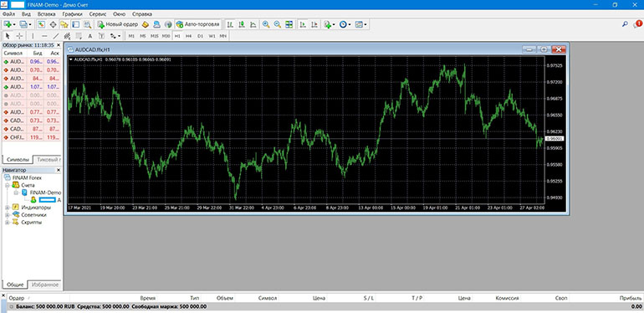Screen dimensions: 644x313
Task: Switch to the Общие tab
Action: click(x=15, y=285)
